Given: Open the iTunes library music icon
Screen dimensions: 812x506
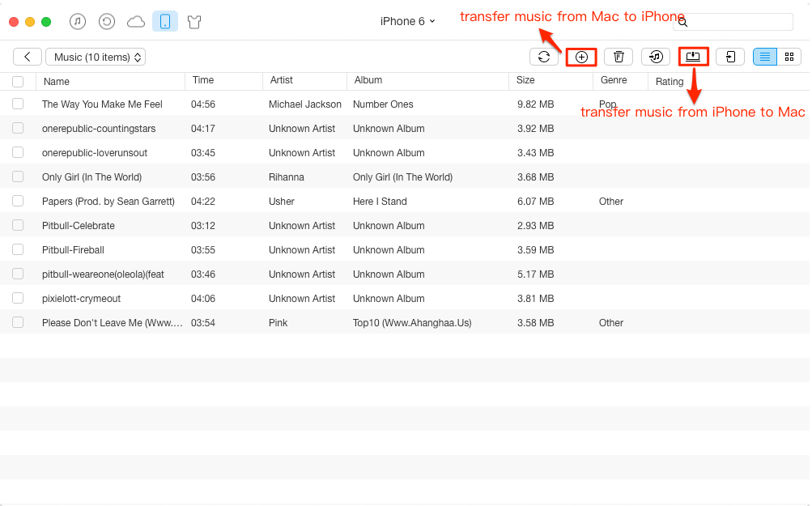Looking at the screenshot, I should [78, 21].
